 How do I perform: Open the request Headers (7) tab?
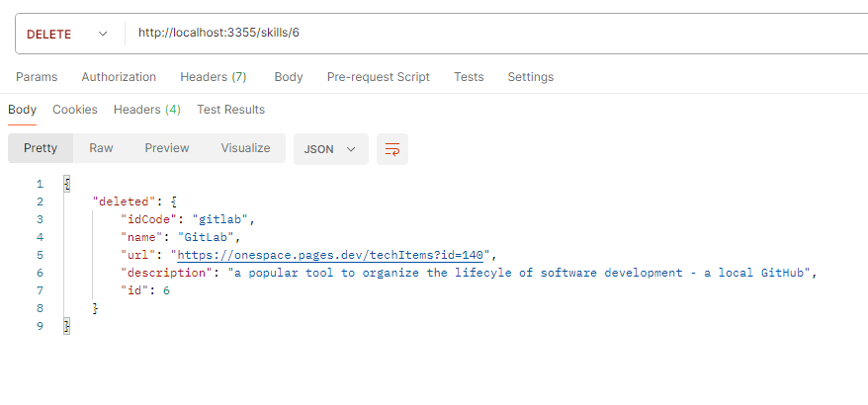point(213,77)
